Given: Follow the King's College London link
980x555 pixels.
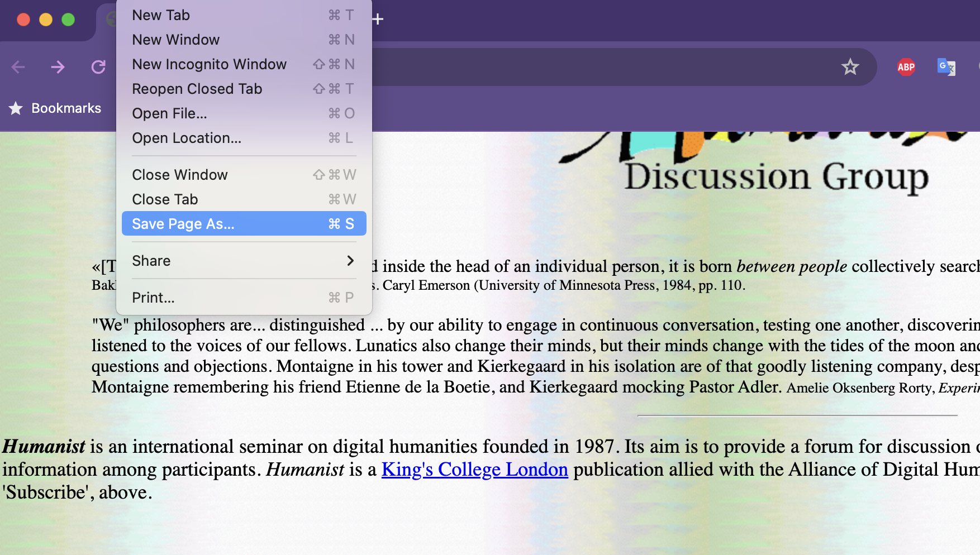Looking at the screenshot, I should (475, 470).
